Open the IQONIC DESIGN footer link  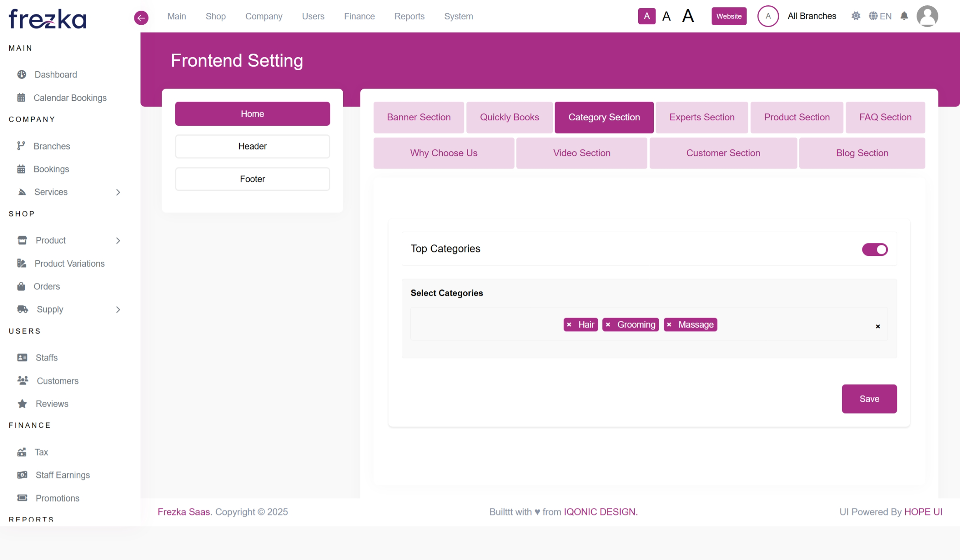[600, 512]
